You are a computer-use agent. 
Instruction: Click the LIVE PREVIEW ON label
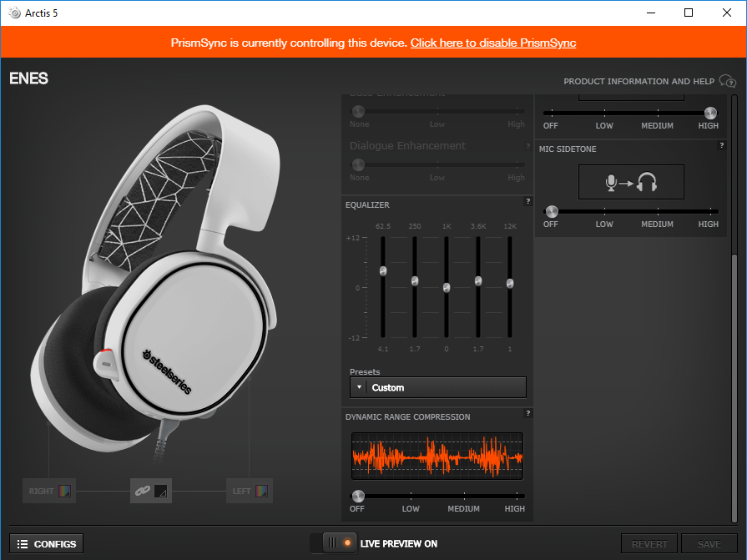click(399, 544)
